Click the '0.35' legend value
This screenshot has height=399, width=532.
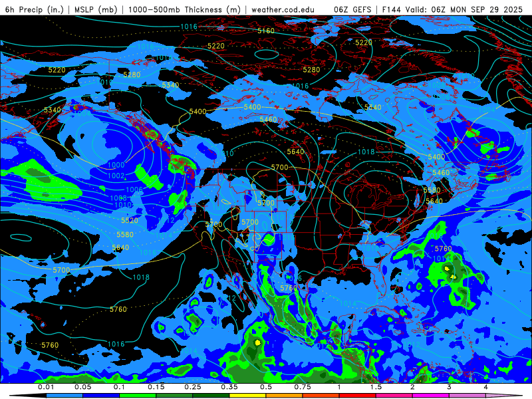tap(229, 387)
